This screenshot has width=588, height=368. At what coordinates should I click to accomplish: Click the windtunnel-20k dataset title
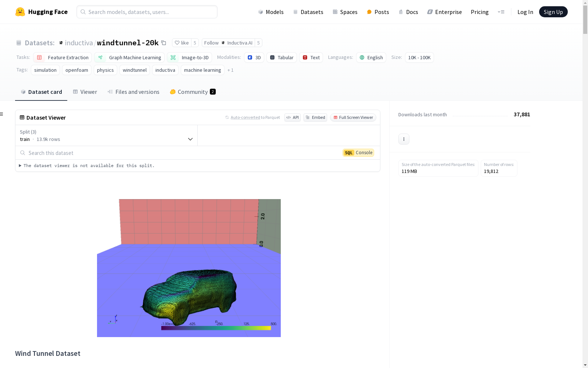click(128, 43)
